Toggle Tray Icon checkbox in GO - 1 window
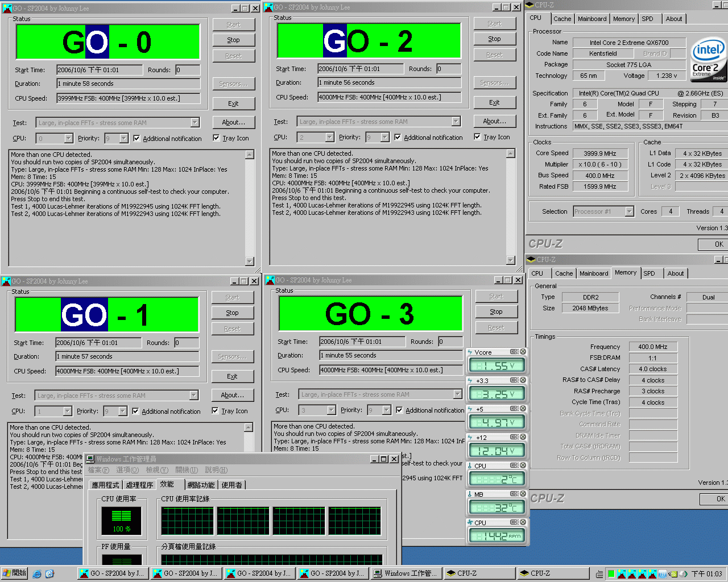Screen dimensions: 728x582 (215, 411)
